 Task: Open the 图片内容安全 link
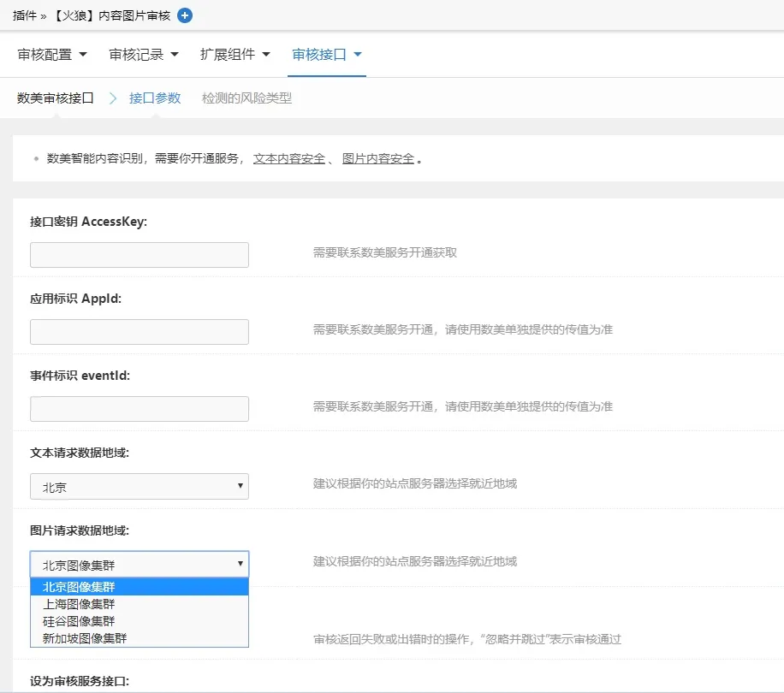379,158
